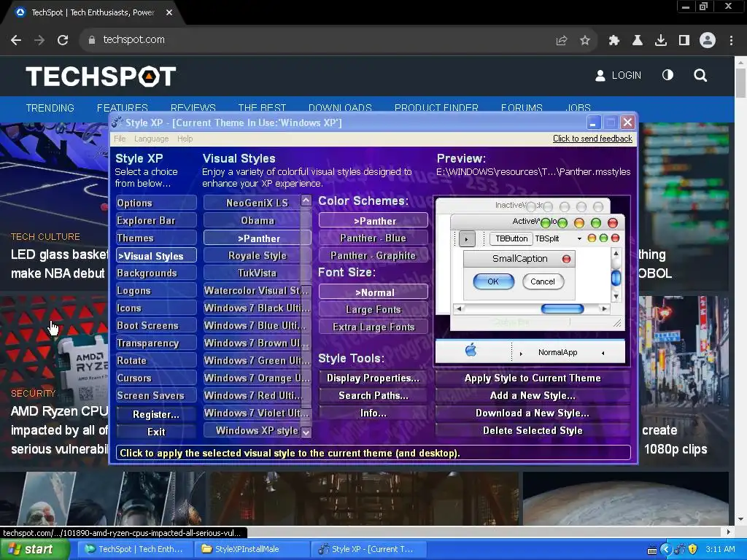Screen dimensions: 747x560
Task: Open Search Paths... tool
Action: (x=373, y=396)
